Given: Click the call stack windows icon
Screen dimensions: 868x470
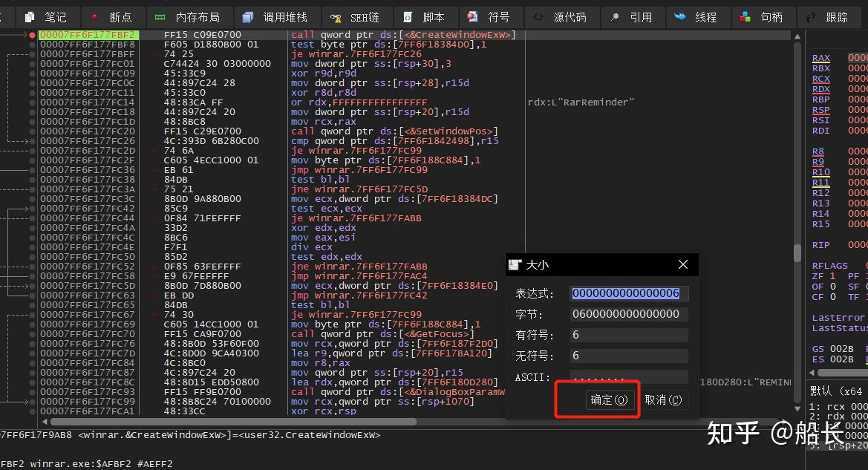Looking at the screenshot, I should (x=247, y=17).
